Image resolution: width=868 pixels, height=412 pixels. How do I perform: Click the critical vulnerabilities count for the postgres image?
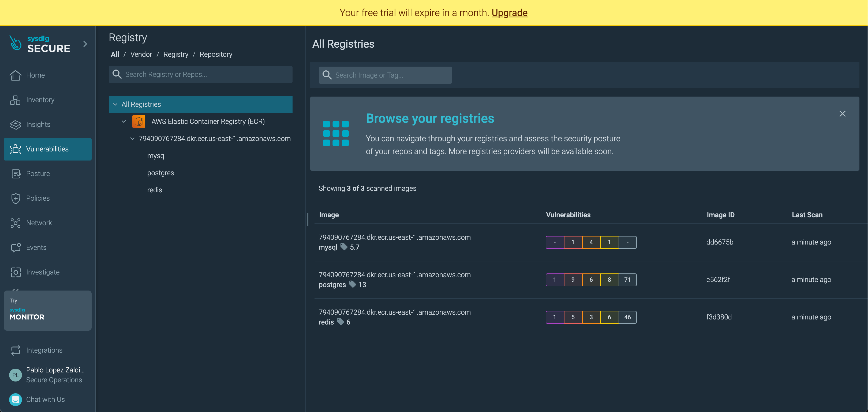point(555,280)
